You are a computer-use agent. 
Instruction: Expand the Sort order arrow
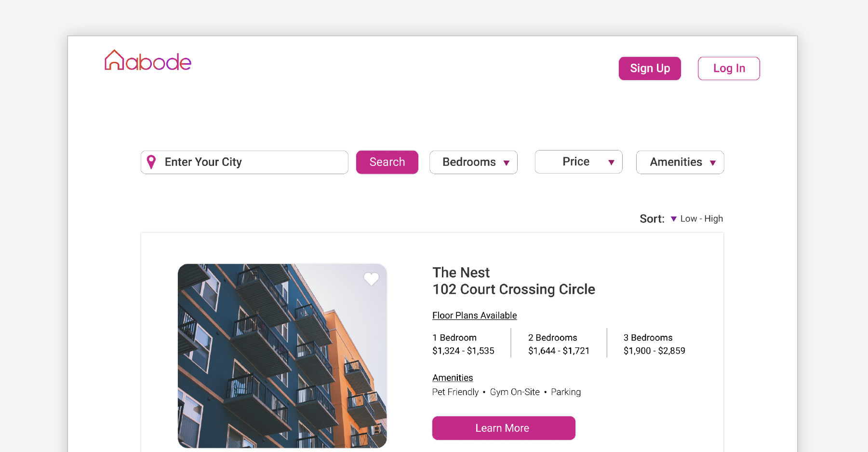pos(674,219)
